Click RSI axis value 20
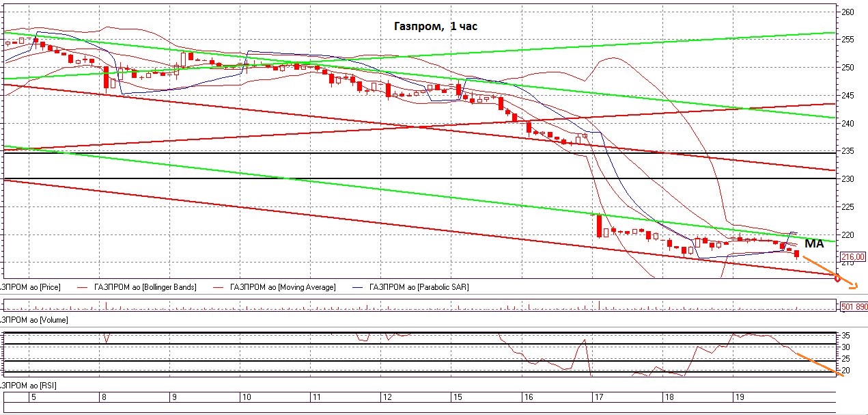This screenshot has height=415, width=868. click(847, 371)
